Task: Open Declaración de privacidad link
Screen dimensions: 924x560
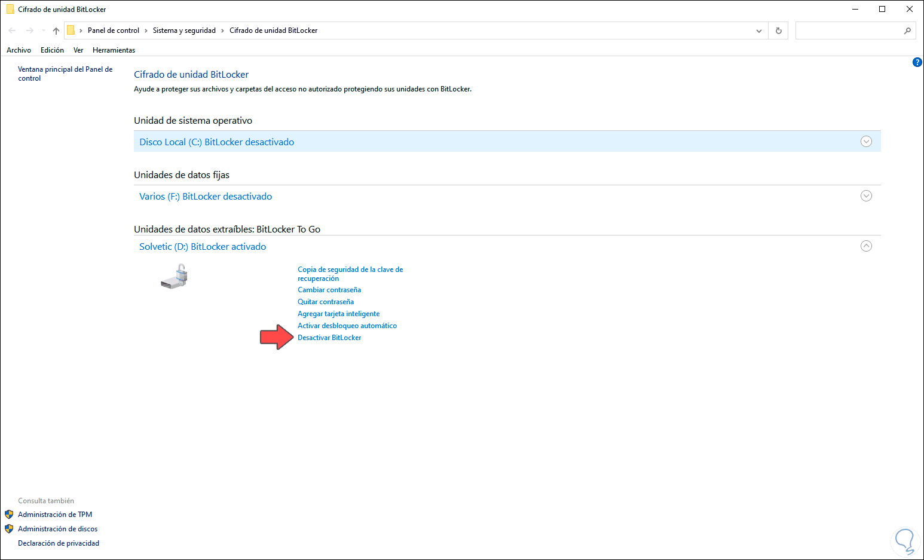Action: [x=59, y=543]
